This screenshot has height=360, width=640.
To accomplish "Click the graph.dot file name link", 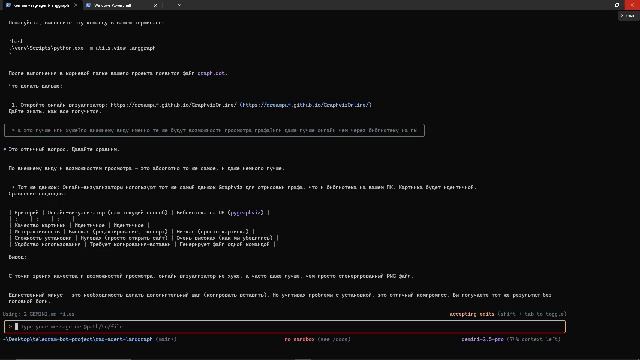I will pos(211,73).
